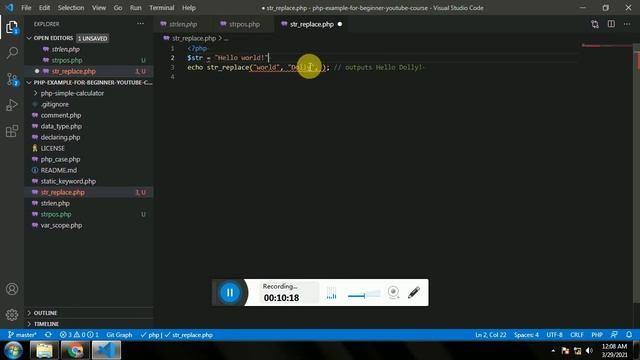The height and width of the screenshot is (360, 640).
Task: Open the Selection menu
Action: pos(71,8)
